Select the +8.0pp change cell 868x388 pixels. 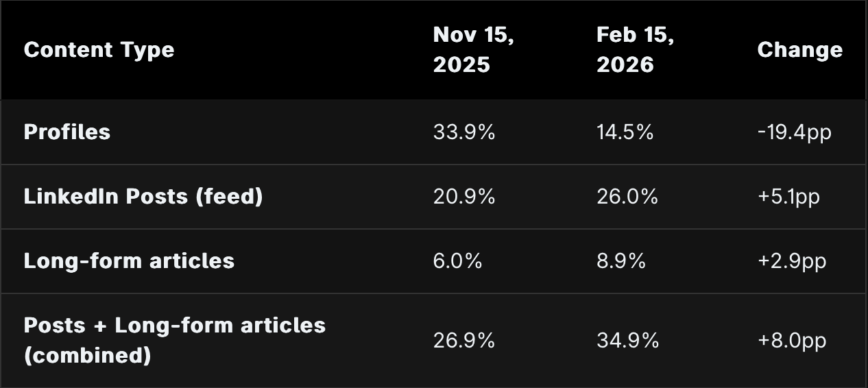pyautogui.click(x=791, y=340)
